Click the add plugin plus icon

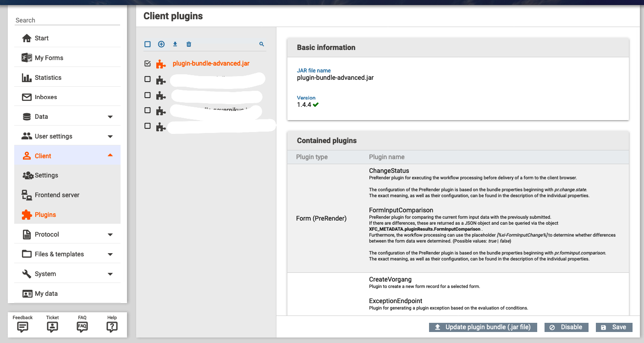(x=161, y=44)
